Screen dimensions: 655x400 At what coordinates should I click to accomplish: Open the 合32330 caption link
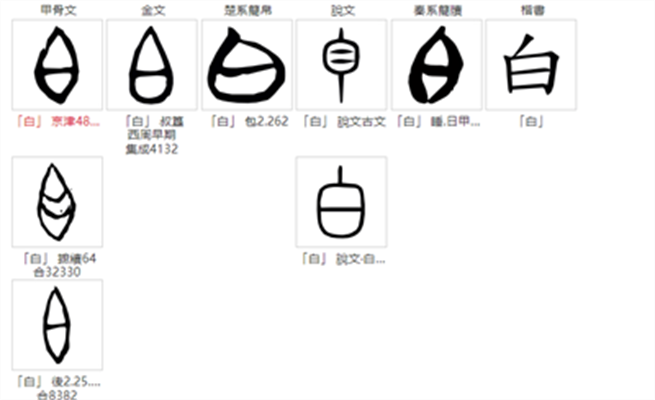click(58, 265)
